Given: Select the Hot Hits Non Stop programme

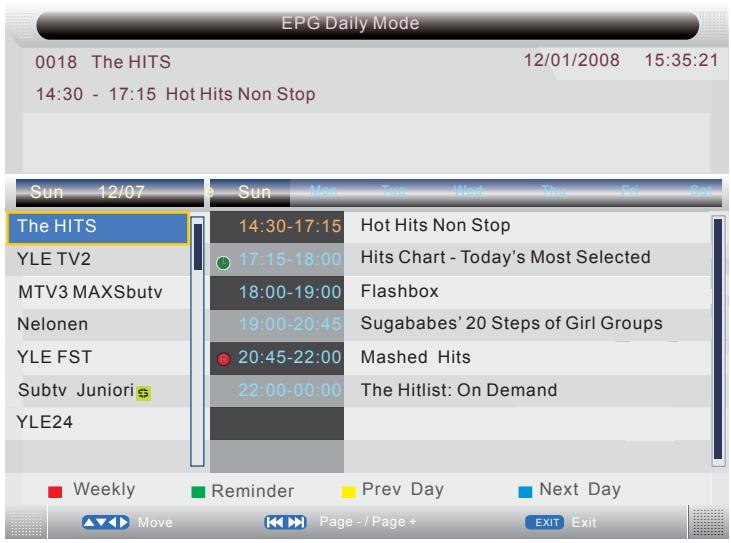Looking at the screenshot, I should coord(528,226).
